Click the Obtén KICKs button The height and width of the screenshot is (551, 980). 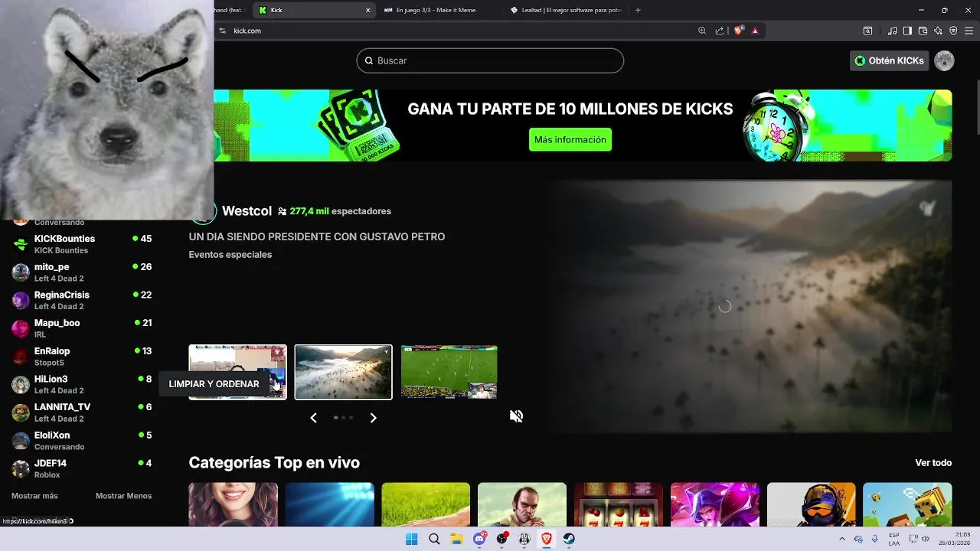coord(889,60)
